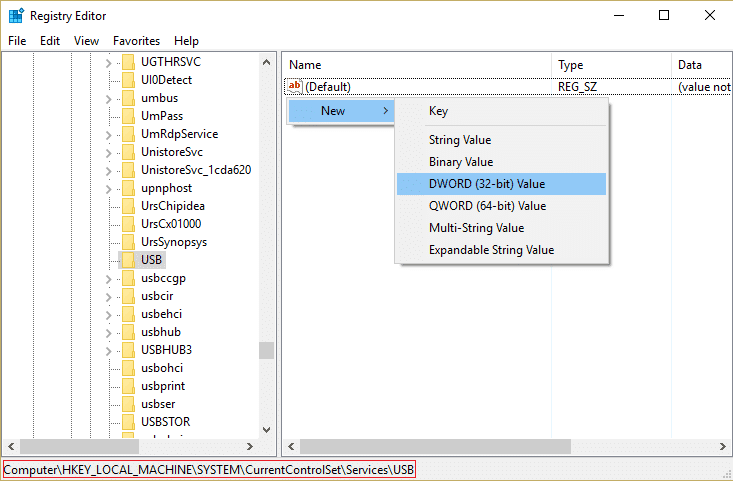Click the UI0Detect folder icon
Viewport: 733px width, 481px height.
128,80
